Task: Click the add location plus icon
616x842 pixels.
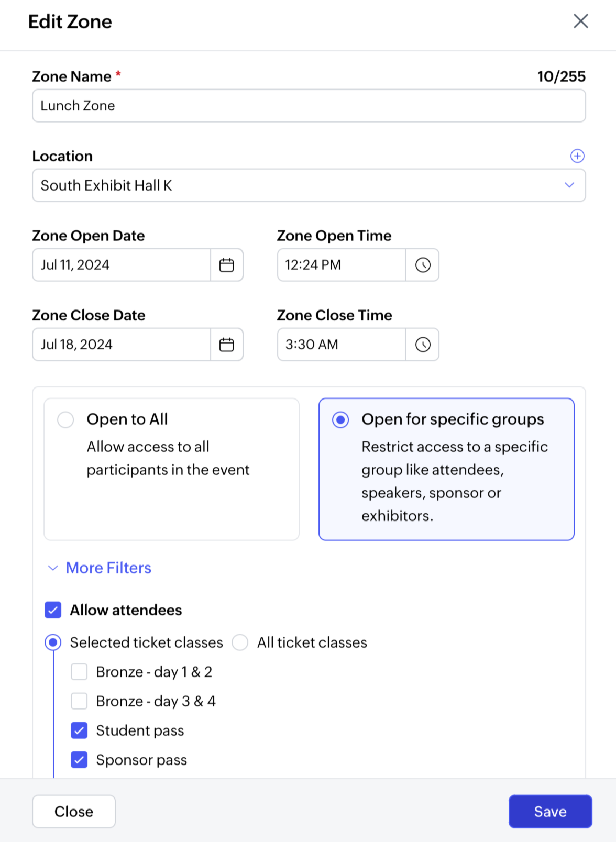Action: click(577, 156)
